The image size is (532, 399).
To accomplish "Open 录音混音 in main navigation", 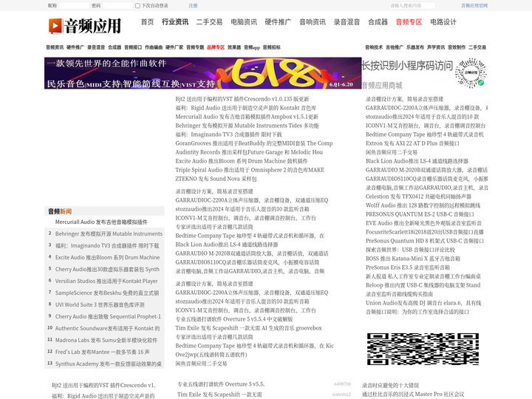I will (x=347, y=22).
